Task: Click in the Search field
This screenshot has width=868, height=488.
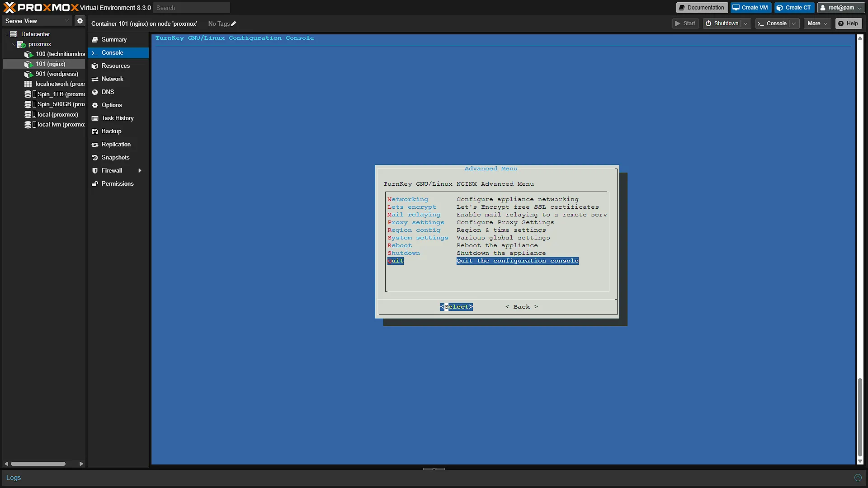Action: (x=192, y=8)
